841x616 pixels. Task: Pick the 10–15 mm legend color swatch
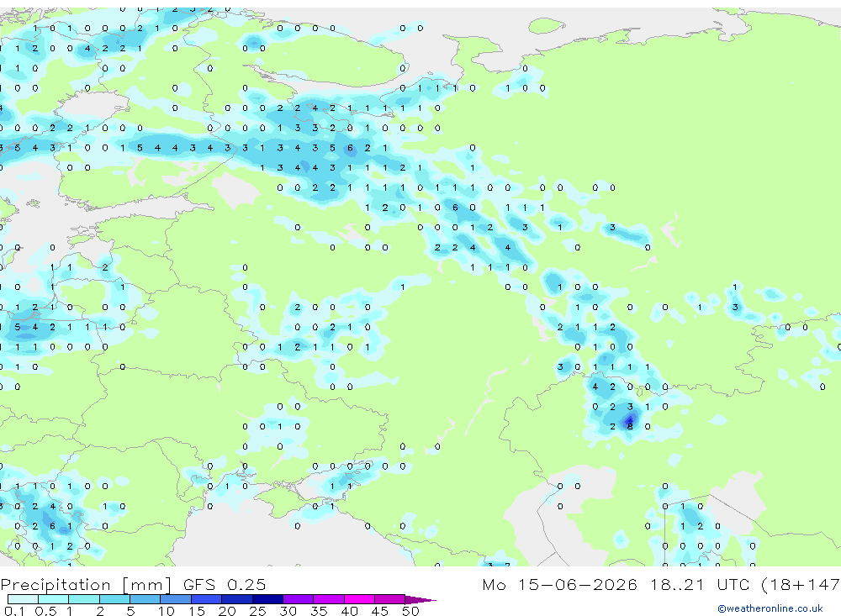176,599
